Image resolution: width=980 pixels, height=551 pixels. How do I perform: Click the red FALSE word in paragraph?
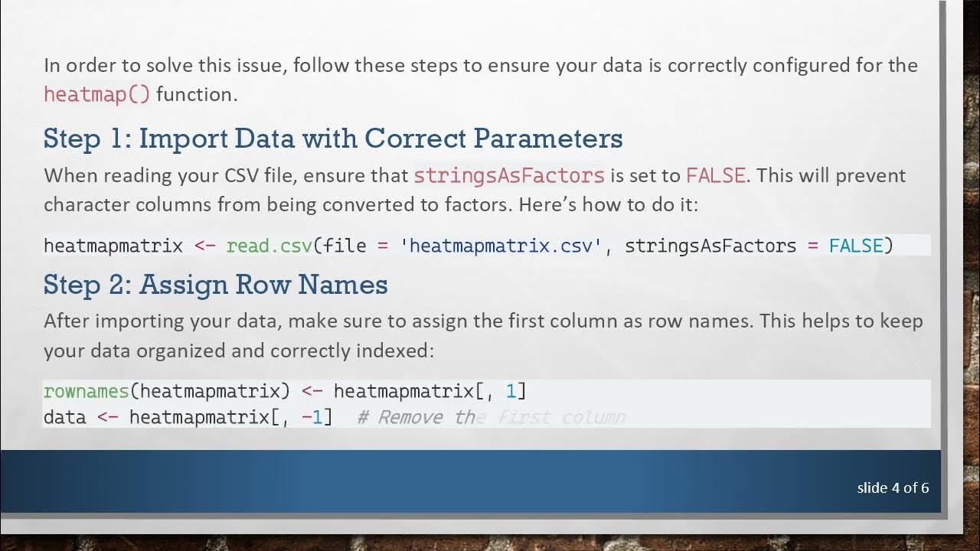pos(715,175)
